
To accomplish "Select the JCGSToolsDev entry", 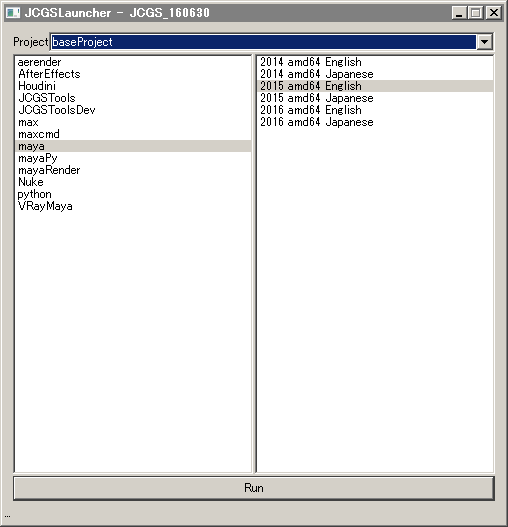I will (133, 110).
